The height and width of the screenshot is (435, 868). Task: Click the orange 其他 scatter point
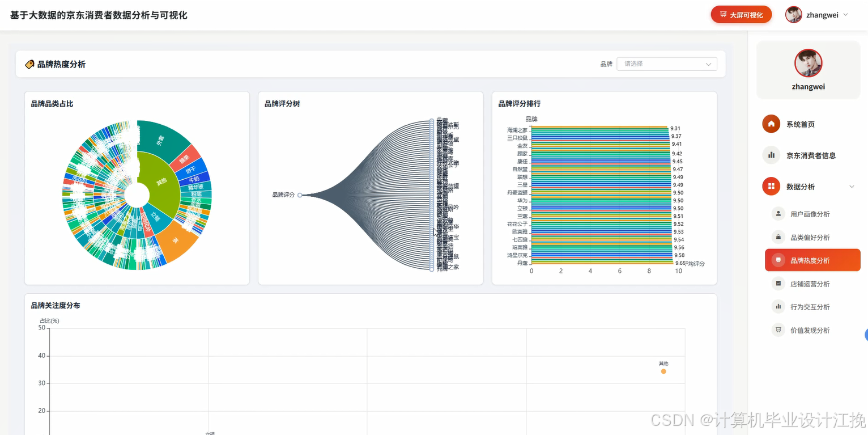click(663, 371)
